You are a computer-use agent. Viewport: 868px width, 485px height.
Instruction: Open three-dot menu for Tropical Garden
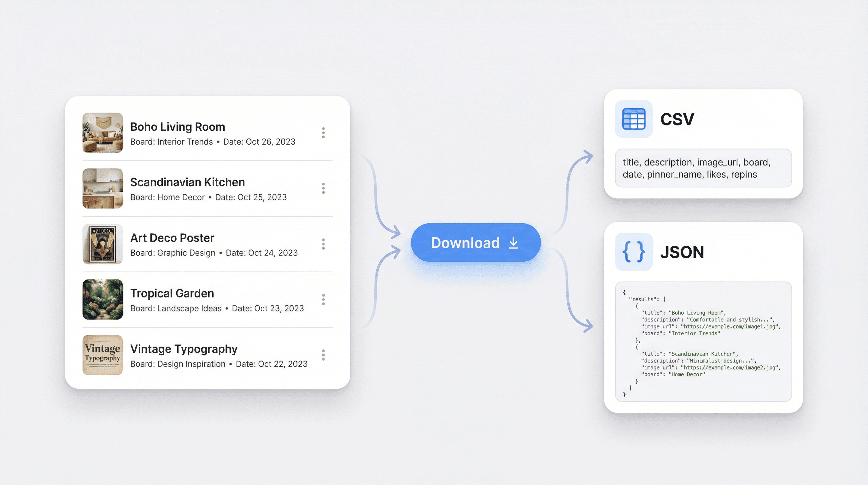click(x=323, y=300)
